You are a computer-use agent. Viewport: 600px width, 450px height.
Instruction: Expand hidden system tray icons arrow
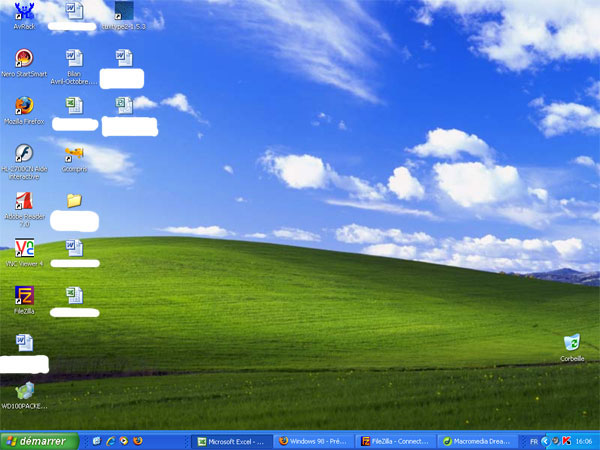click(545, 442)
